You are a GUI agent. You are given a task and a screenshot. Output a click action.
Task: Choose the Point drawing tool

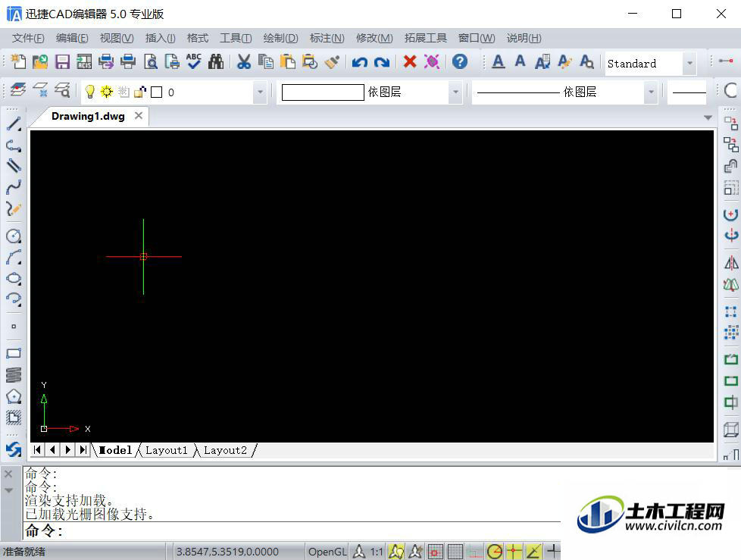[14, 326]
